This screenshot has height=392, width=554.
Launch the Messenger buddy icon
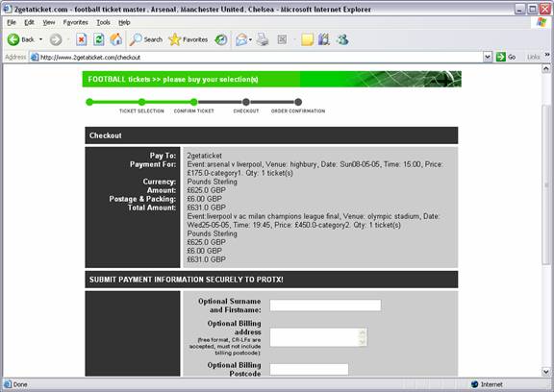click(342, 39)
